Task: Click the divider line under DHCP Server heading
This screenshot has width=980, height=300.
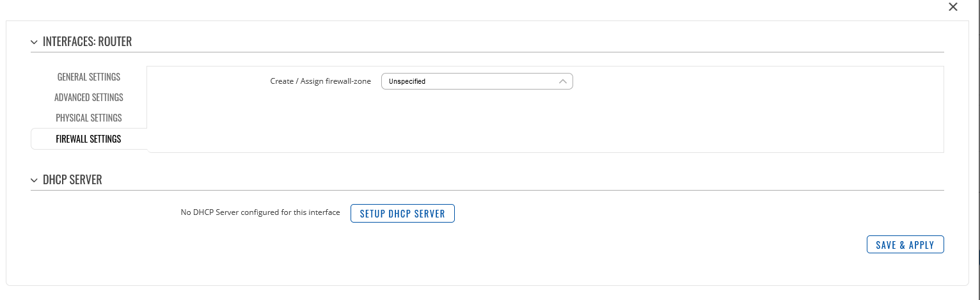Action: [x=487, y=190]
